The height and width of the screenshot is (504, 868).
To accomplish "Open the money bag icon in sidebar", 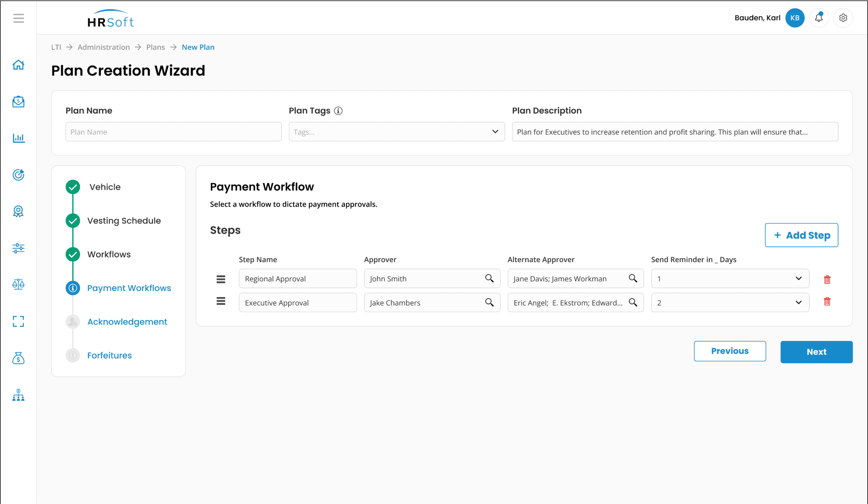I will coord(19,358).
